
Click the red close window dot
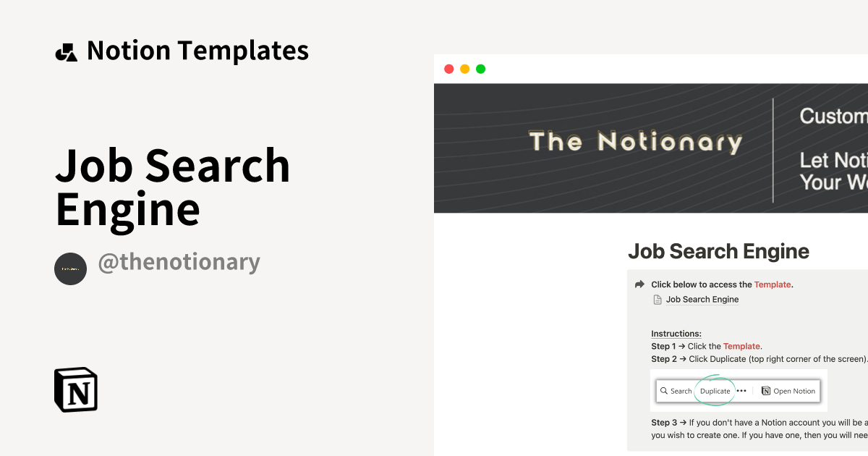click(449, 69)
